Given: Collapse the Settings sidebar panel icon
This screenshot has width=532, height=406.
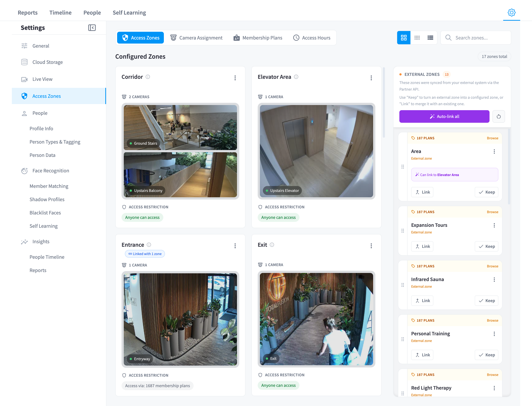Looking at the screenshot, I should pyautogui.click(x=92, y=28).
